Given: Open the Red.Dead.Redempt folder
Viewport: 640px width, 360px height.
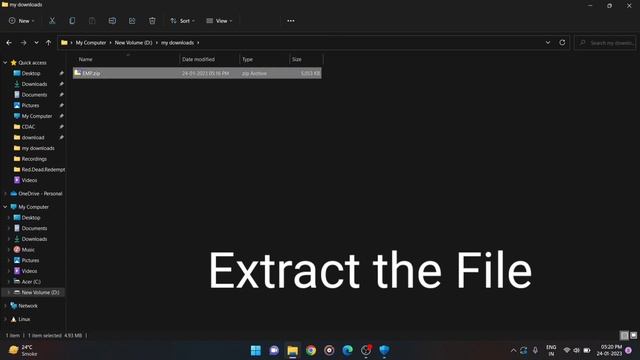Looking at the screenshot, I should pyautogui.click(x=43, y=169).
